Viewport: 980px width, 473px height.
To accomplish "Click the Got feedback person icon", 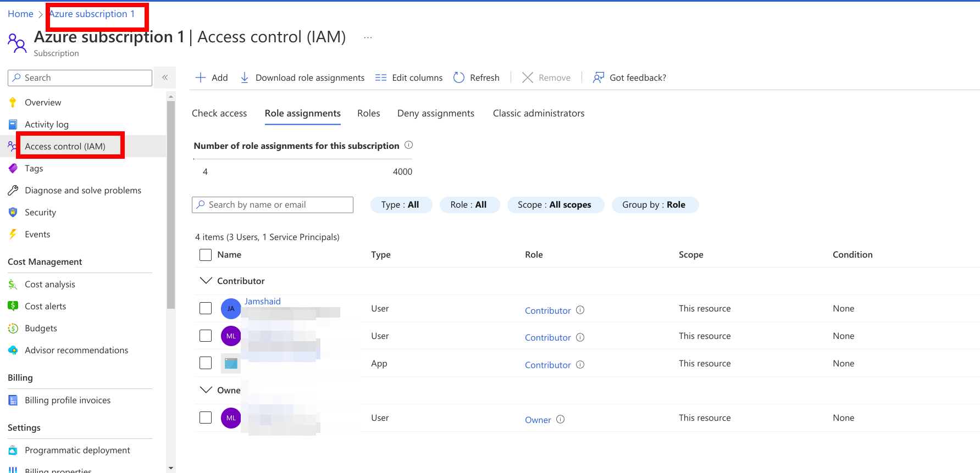I will (x=598, y=77).
